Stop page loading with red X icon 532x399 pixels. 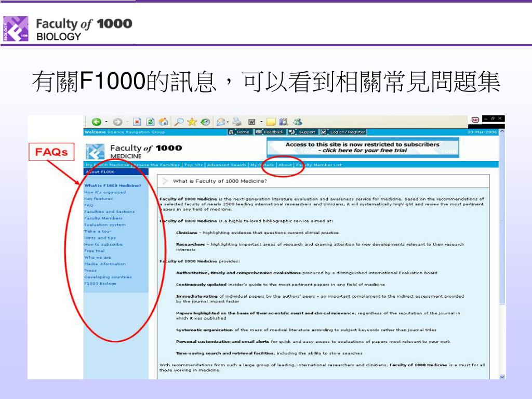[137, 122]
